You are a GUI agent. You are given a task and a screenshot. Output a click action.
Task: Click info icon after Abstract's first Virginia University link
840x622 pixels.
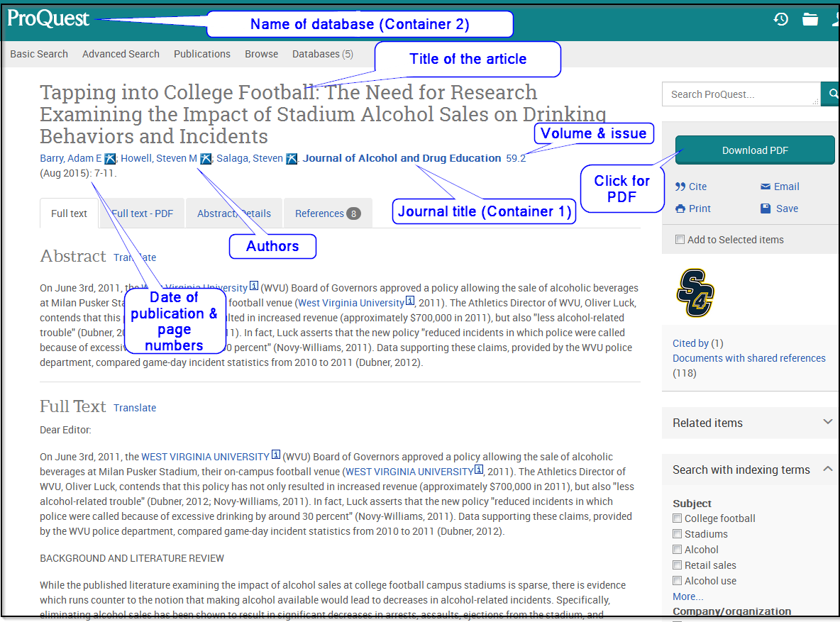tap(254, 286)
